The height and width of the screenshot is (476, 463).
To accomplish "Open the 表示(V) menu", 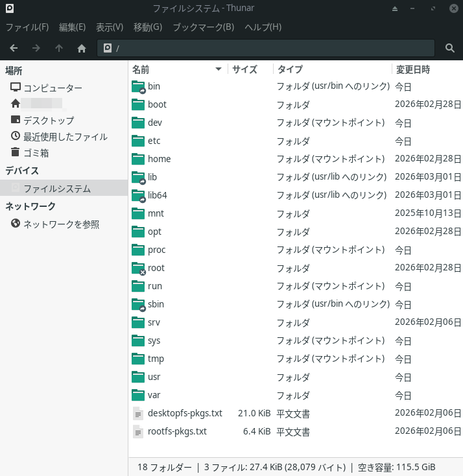I will [110, 27].
